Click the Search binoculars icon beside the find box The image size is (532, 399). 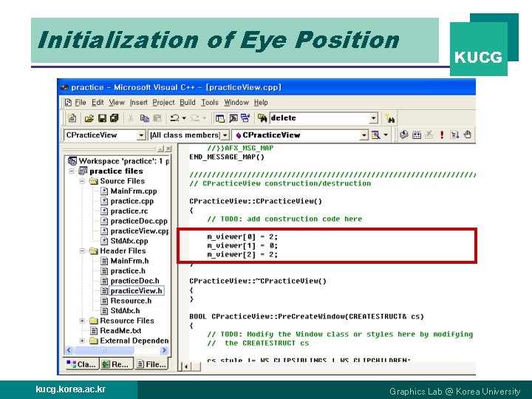click(x=390, y=118)
